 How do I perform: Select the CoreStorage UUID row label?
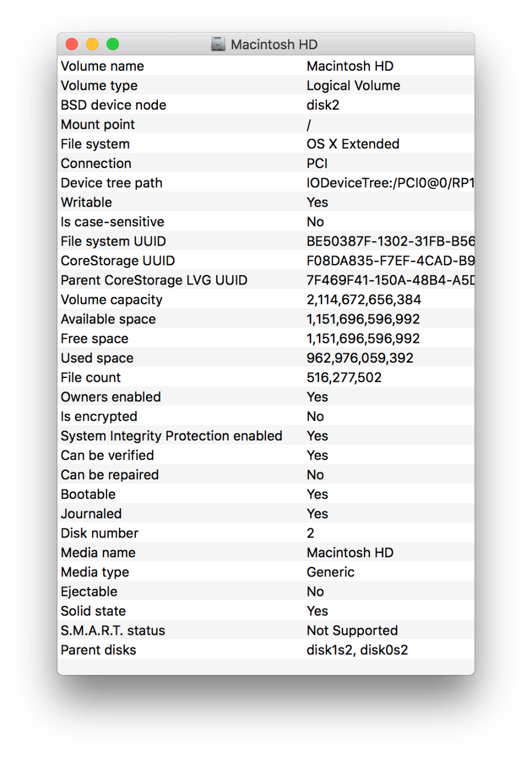tap(118, 261)
